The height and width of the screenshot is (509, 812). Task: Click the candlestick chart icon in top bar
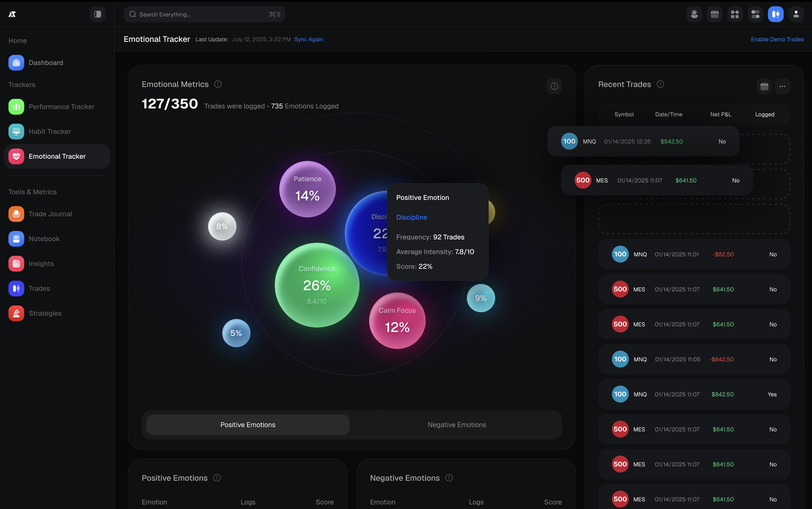coord(775,14)
